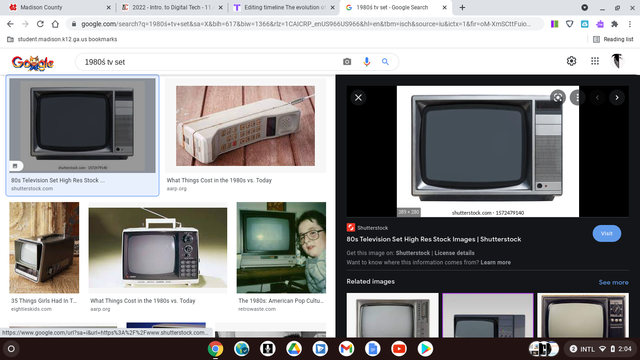Open the Reading list
This screenshot has height=360, width=640.
click(613, 39)
